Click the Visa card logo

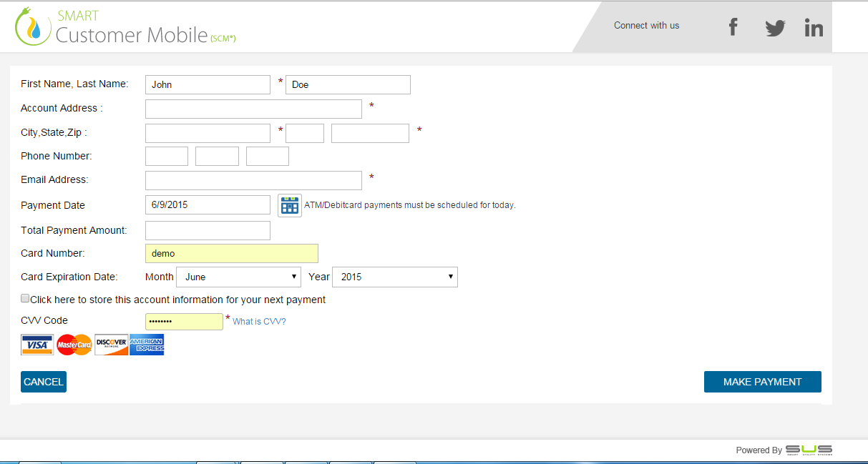tap(37, 345)
